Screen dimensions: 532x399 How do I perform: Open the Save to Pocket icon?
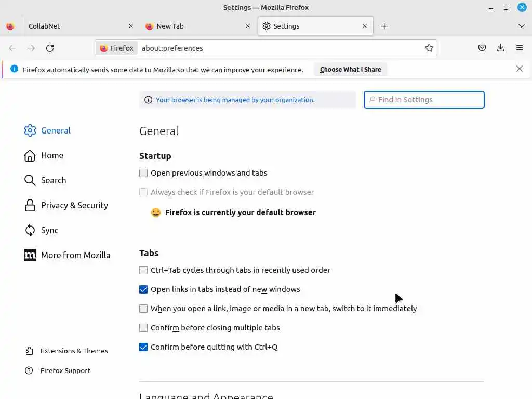(x=482, y=48)
